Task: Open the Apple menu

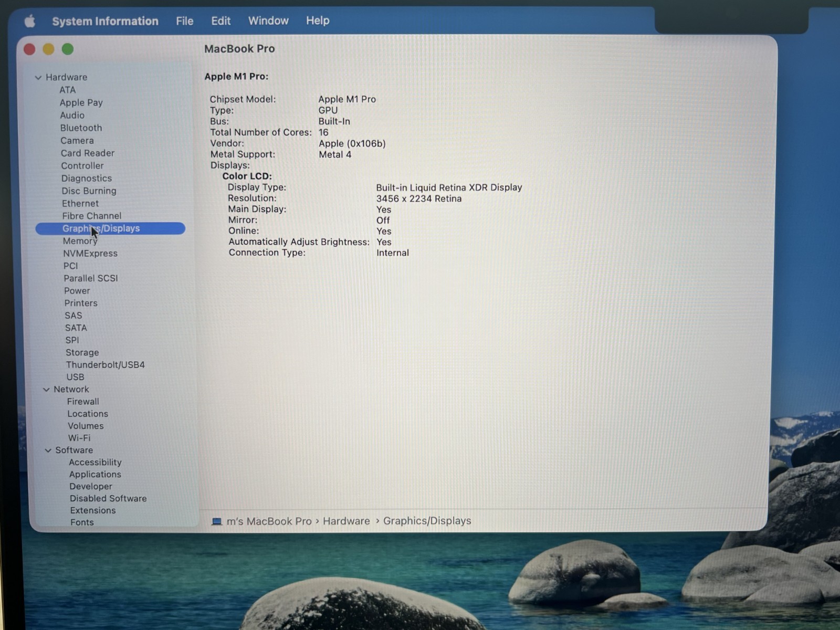Action: click(x=30, y=21)
